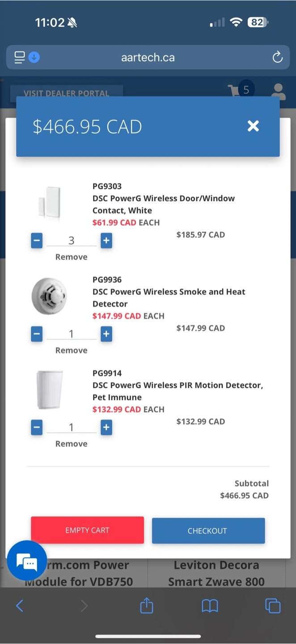Open the user account icon
The height and width of the screenshot is (644, 296).
coord(278,91)
